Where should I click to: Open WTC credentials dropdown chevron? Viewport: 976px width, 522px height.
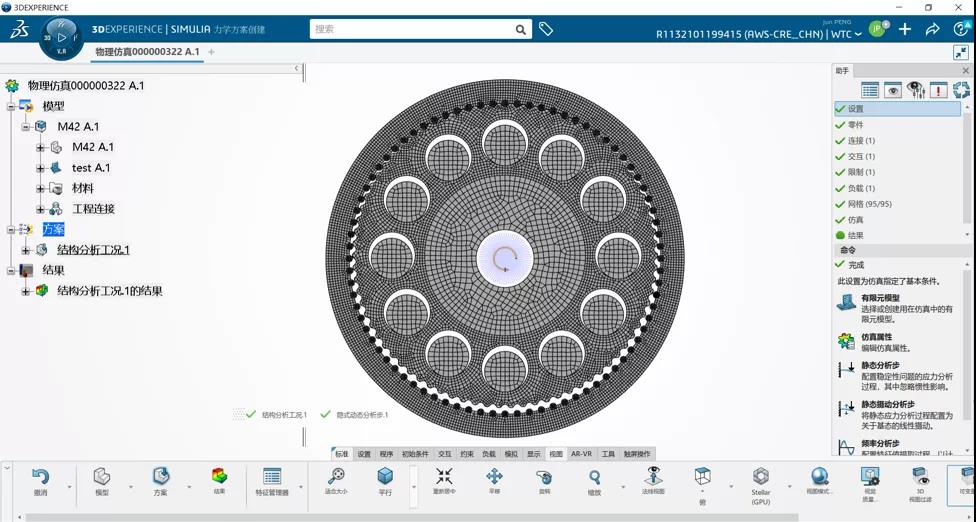858,34
